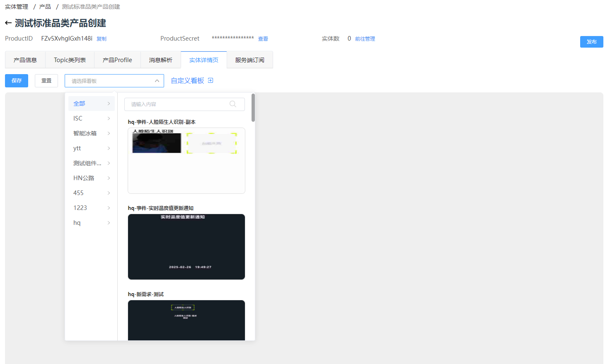Expand the ISC category arrow
The height and width of the screenshot is (364, 610).
[109, 118]
